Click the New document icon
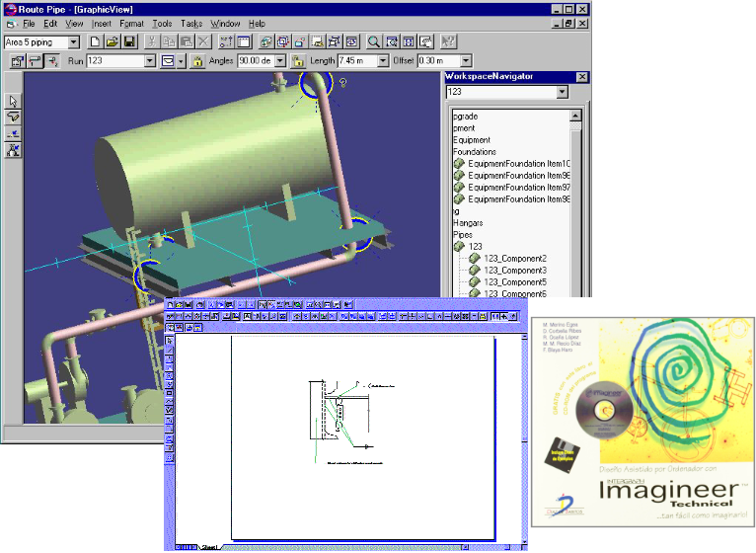The image size is (756, 553). [95, 41]
